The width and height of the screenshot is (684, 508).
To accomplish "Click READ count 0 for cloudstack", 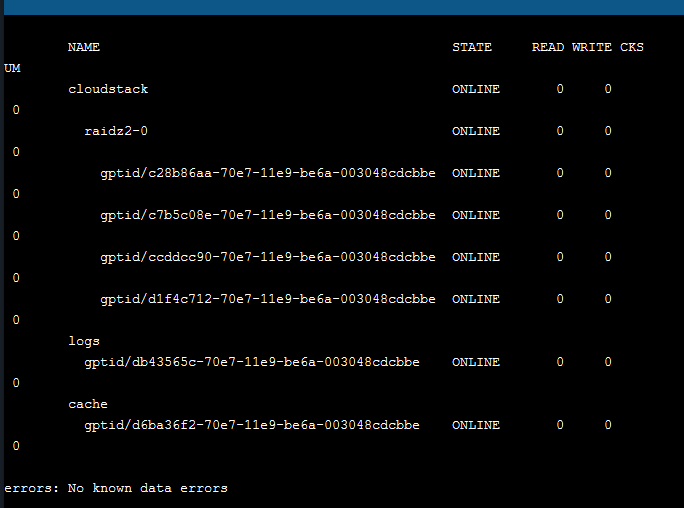I will [560, 89].
